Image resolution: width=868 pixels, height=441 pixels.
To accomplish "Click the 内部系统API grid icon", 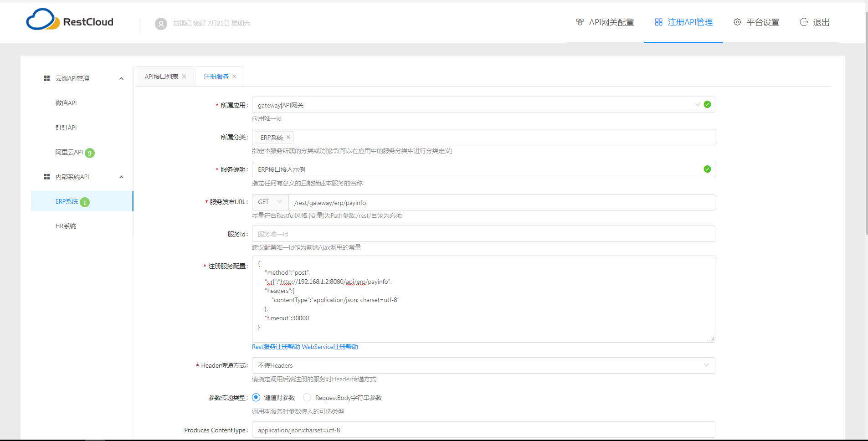I will (x=47, y=176).
